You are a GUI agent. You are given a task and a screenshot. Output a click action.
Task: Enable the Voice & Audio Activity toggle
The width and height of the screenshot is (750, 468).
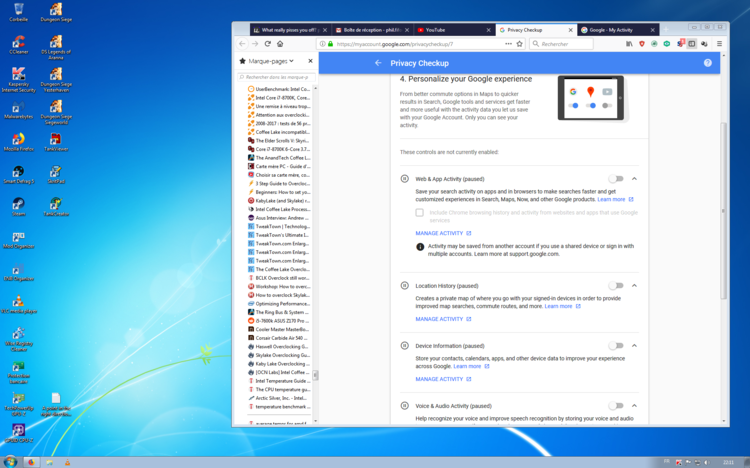click(x=616, y=406)
